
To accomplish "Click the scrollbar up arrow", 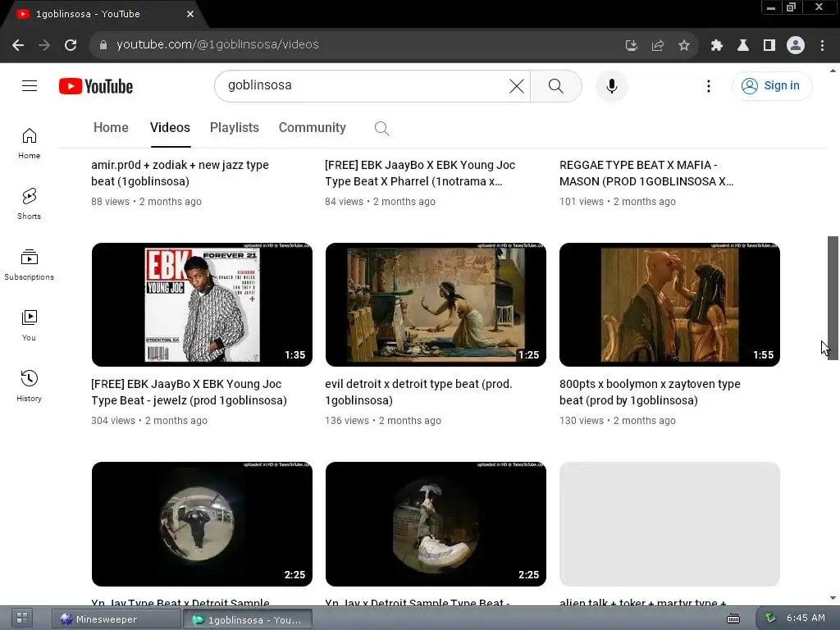I will coord(833,71).
